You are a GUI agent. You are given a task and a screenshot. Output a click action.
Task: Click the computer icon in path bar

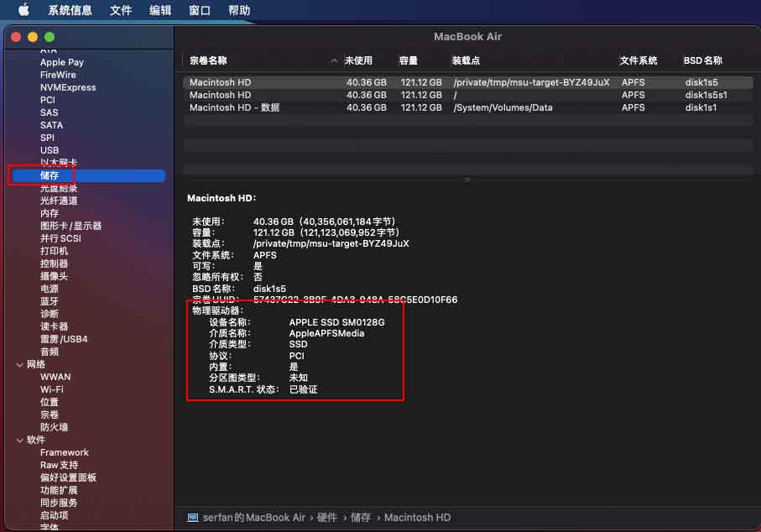193,518
